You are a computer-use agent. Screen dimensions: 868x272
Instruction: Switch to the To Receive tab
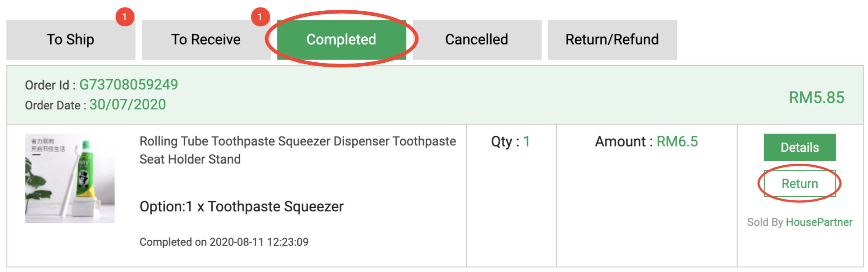tap(206, 40)
